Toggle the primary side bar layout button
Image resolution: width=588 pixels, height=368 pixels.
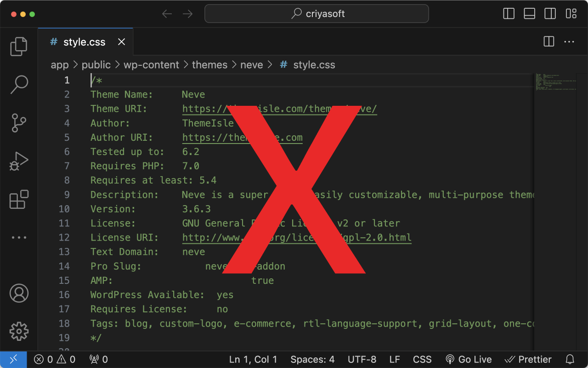click(509, 14)
